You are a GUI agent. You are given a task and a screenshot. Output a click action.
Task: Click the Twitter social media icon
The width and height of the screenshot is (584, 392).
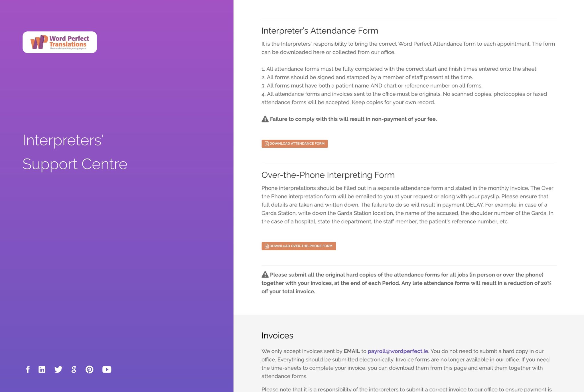(x=58, y=369)
